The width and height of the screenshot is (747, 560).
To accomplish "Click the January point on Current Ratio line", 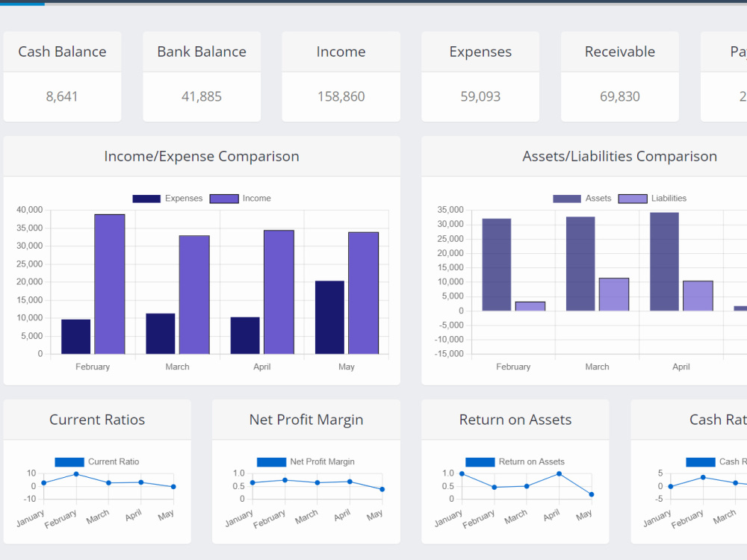I will [x=44, y=483].
